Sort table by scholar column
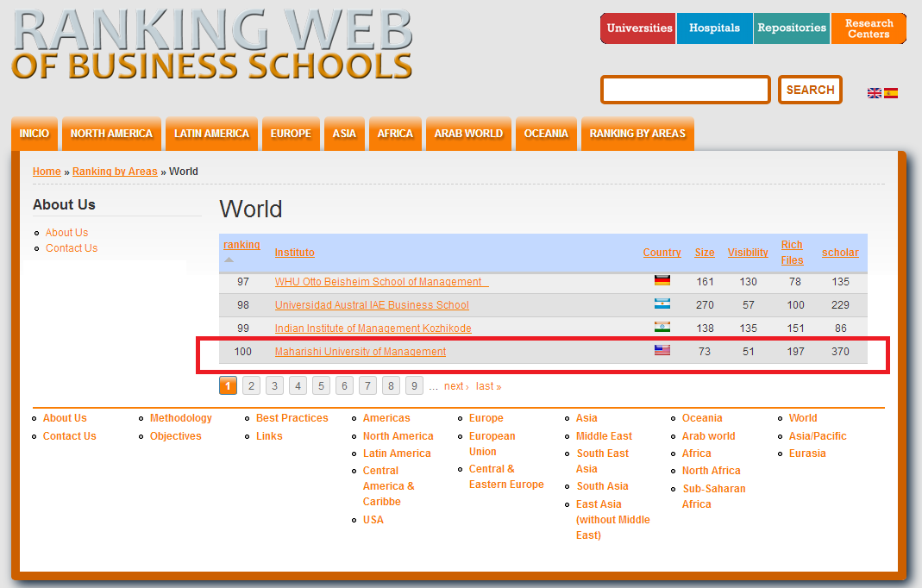The height and width of the screenshot is (588, 922). point(840,253)
